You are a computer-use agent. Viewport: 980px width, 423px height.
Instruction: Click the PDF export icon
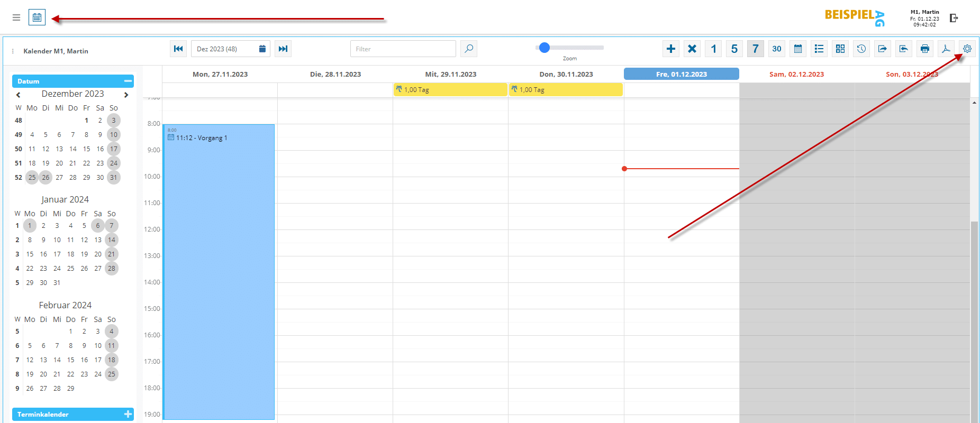(946, 49)
